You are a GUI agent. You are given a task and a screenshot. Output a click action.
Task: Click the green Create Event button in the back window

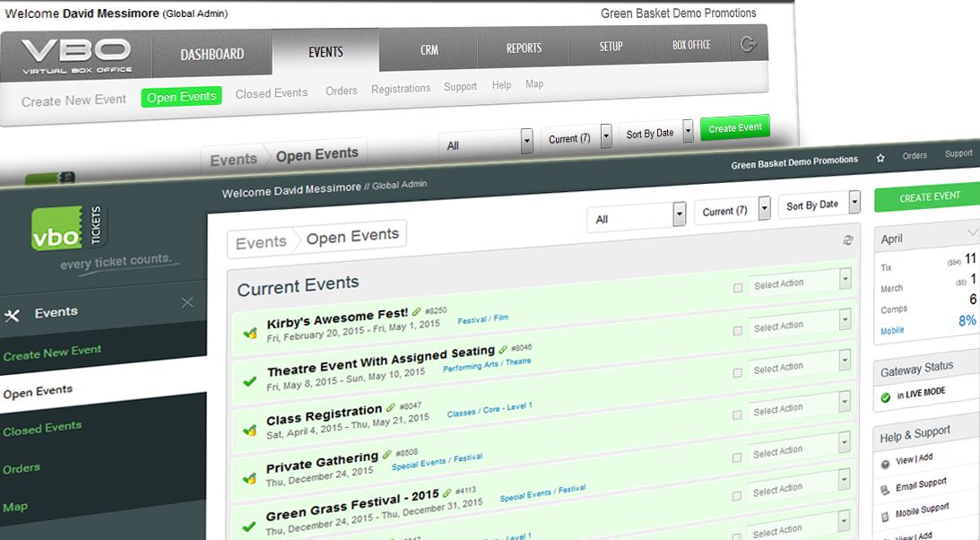pos(735,127)
